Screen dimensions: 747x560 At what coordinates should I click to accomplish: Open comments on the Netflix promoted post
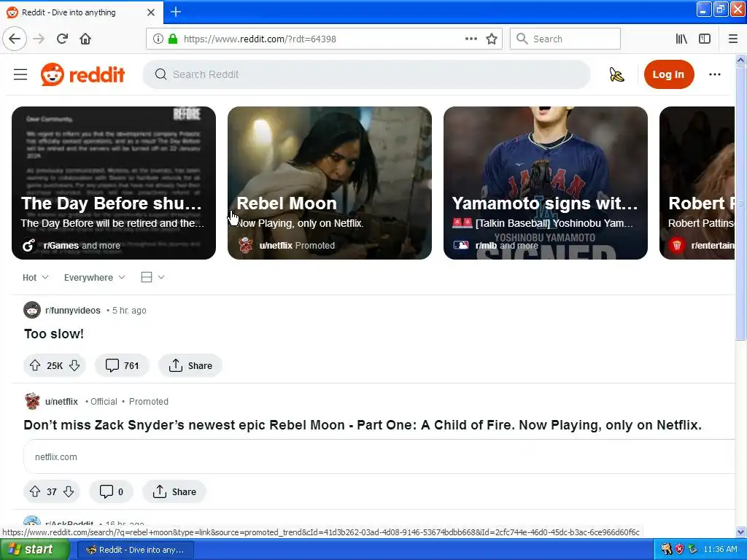pos(111,491)
